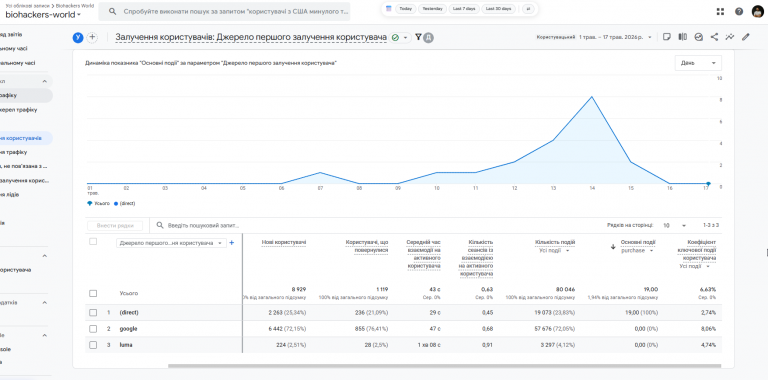Click the blue 'У' segment circle
This screenshot has width=768, height=380.
[78, 37]
